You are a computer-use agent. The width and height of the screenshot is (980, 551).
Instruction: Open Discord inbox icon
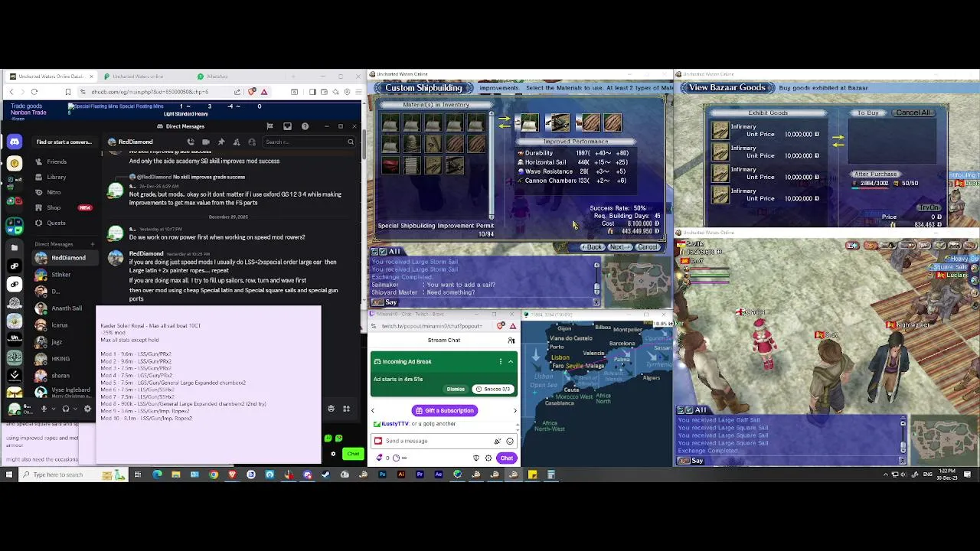[x=287, y=126]
